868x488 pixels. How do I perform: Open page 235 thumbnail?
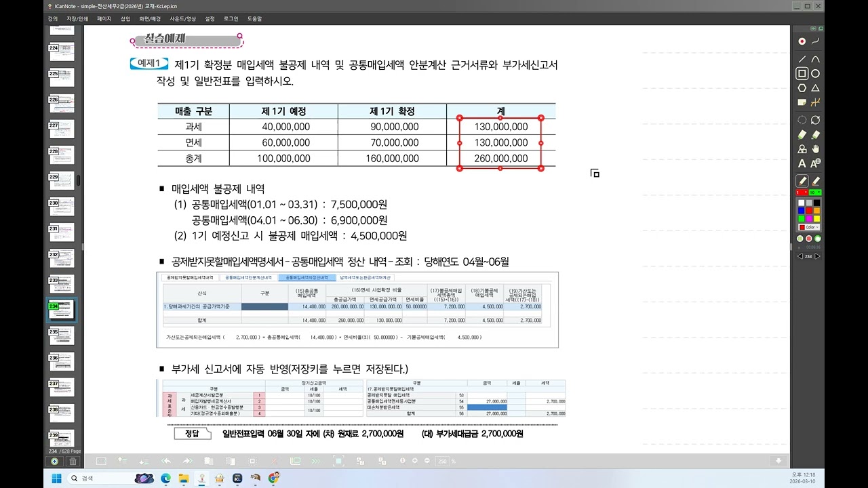61,335
